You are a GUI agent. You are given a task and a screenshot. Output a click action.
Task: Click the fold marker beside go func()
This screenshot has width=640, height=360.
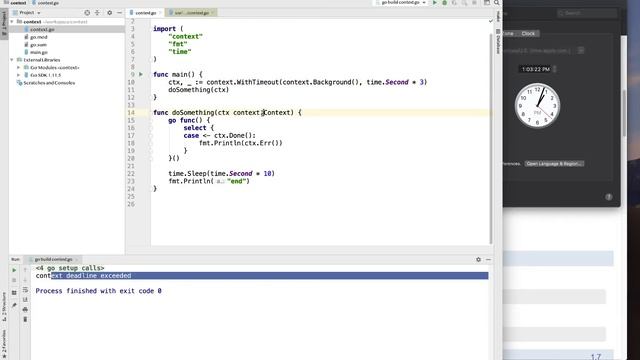click(x=151, y=120)
